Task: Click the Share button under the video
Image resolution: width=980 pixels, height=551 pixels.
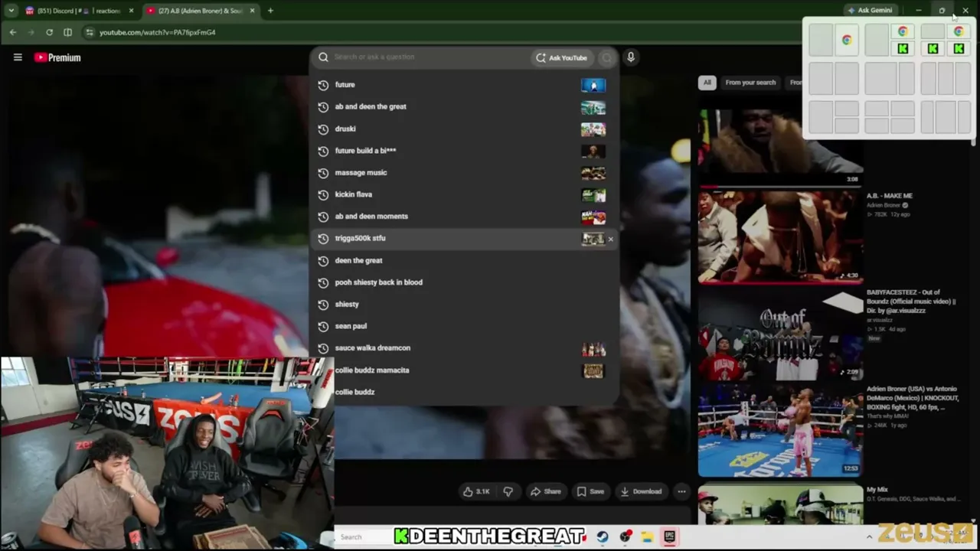Action: coord(546,491)
